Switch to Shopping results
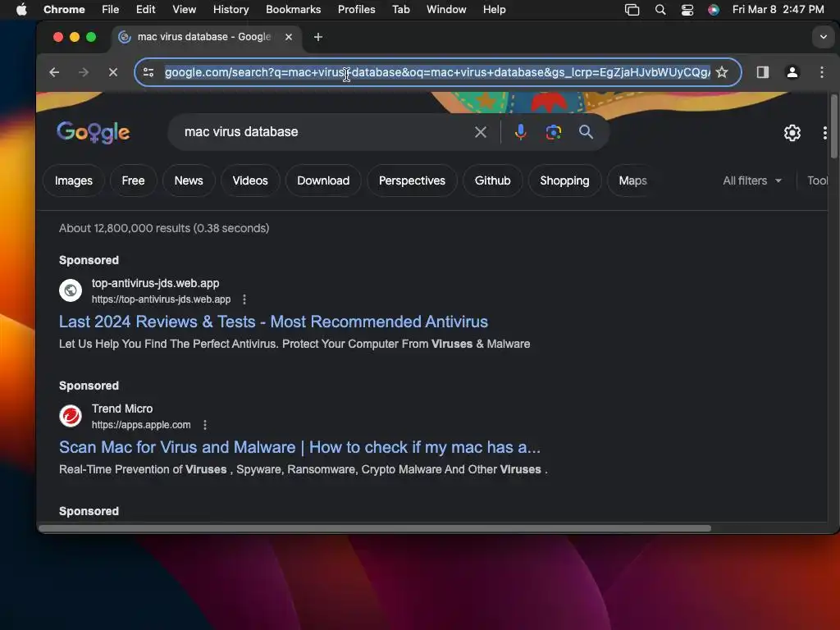Viewport: 840px width, 630px height. coord(564,180)
